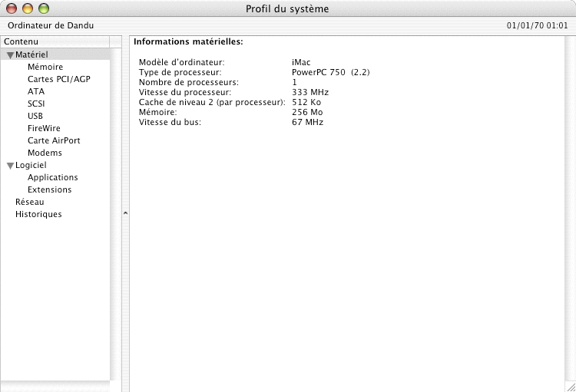Minimize the window with yellow button
The image size is (576, 392).
28,8
